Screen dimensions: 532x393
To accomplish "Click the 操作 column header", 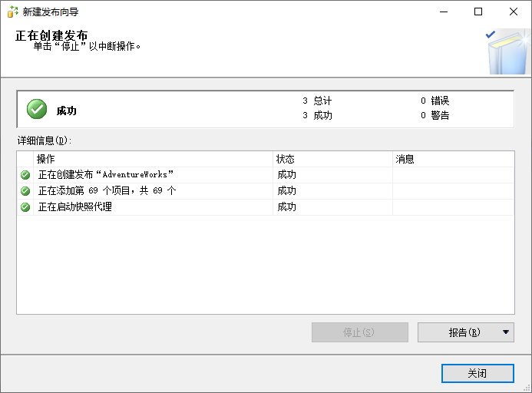I will [153, 159].
